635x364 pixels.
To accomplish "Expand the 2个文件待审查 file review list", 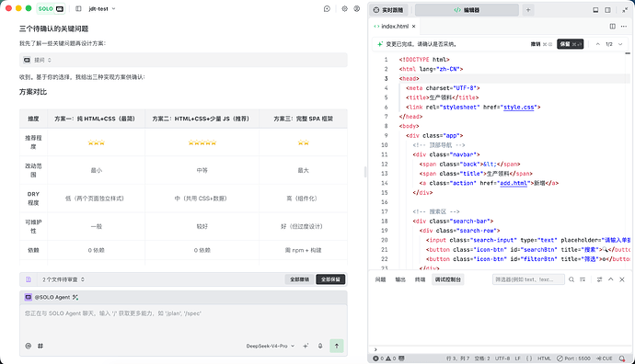I will (x=63, y=279).
